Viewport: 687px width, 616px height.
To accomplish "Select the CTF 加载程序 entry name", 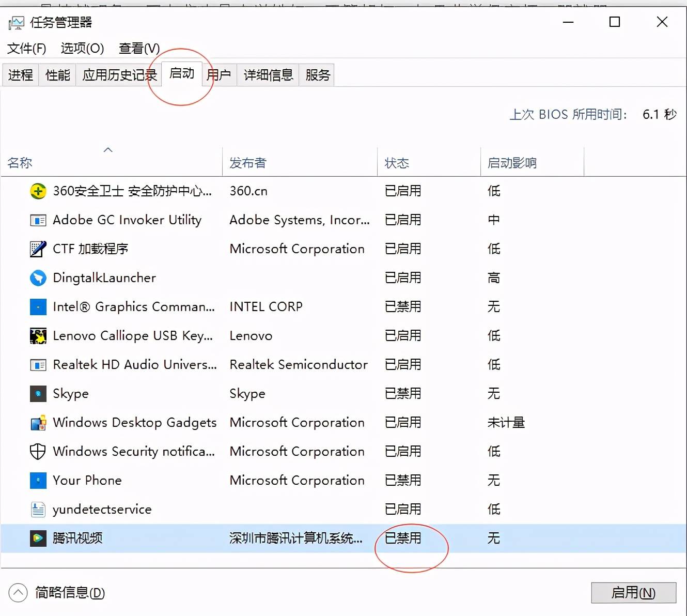I will point(90,249).
